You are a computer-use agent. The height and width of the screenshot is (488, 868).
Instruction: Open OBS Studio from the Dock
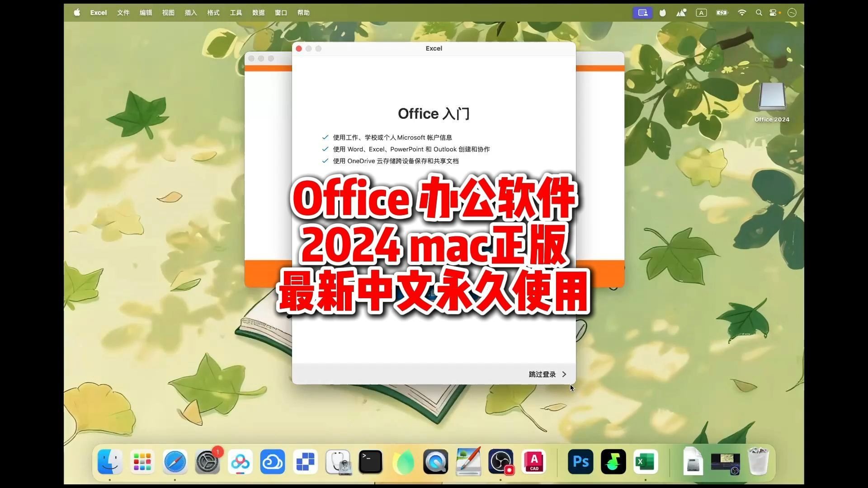[500, 462]
